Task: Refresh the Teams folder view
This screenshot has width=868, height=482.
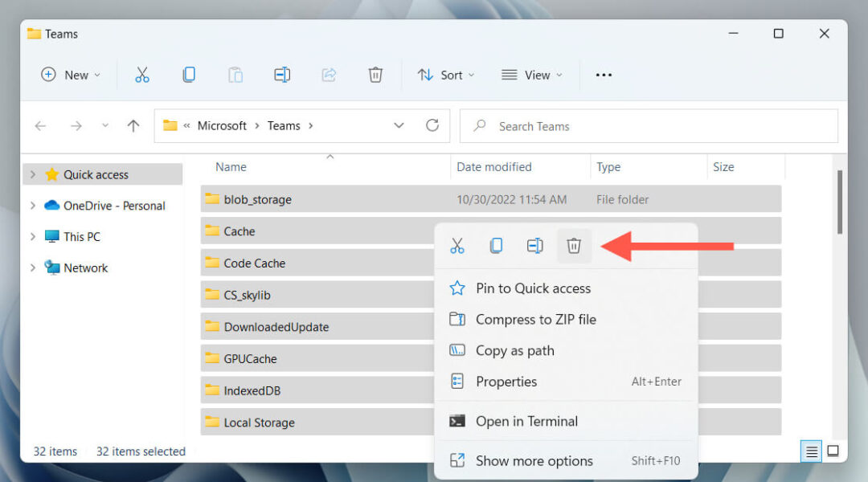Action: point(432,126)
